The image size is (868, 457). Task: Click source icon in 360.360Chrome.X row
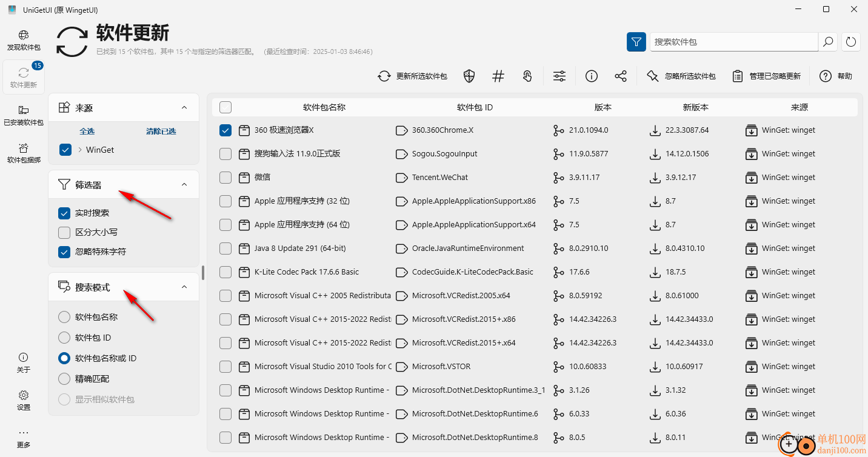point(751,130)
